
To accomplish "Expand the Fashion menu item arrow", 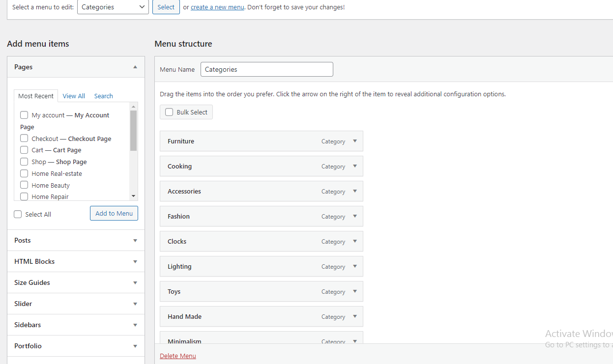I will pos(355,216).
